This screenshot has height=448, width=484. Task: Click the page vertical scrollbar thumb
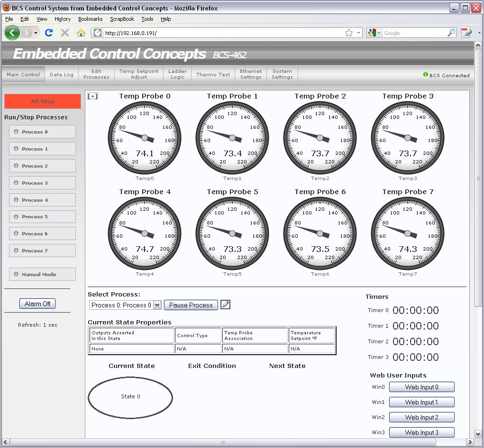click(478, 178)
